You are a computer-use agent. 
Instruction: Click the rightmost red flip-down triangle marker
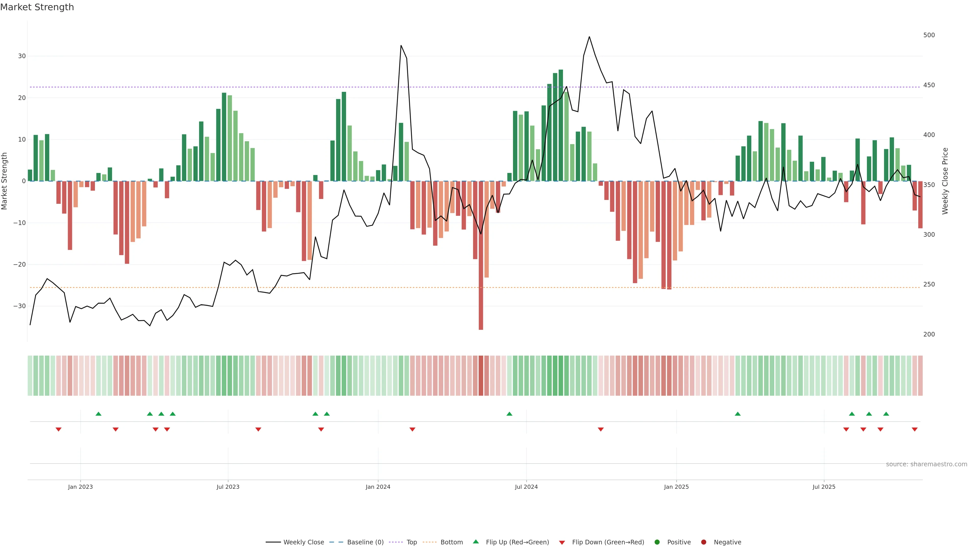point(915,429)
